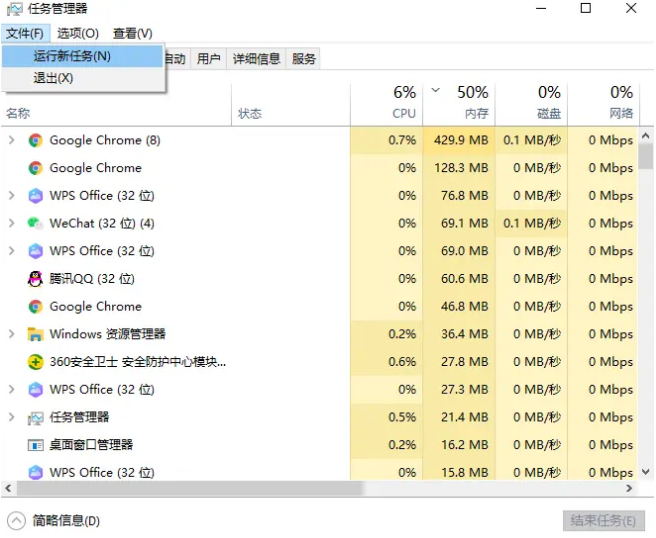The image size is (656, 538).
Task: Choose 运行新任务(N) from the file menu
Action: (x=72, y=56)
